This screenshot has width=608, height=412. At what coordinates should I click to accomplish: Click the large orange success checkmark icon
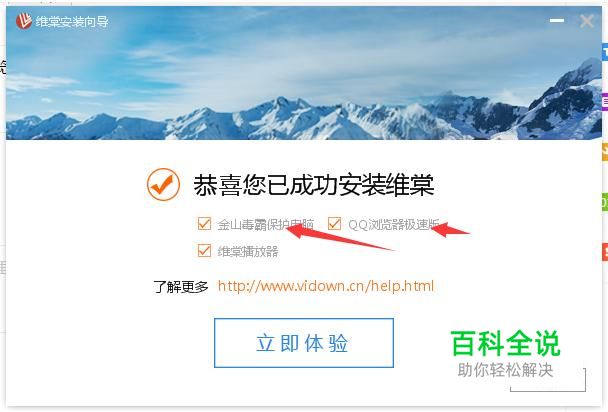[x=163, y=184]
